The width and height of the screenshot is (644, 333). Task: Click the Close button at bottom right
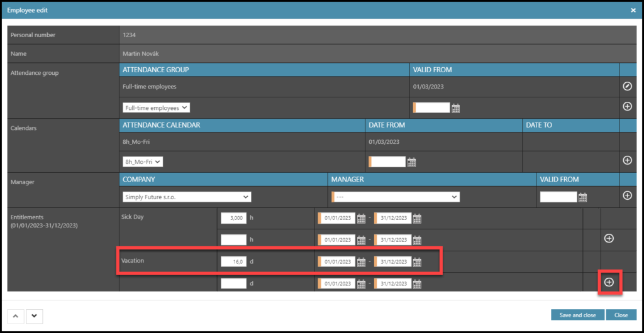pyautogui.click(x=621, y=315)
